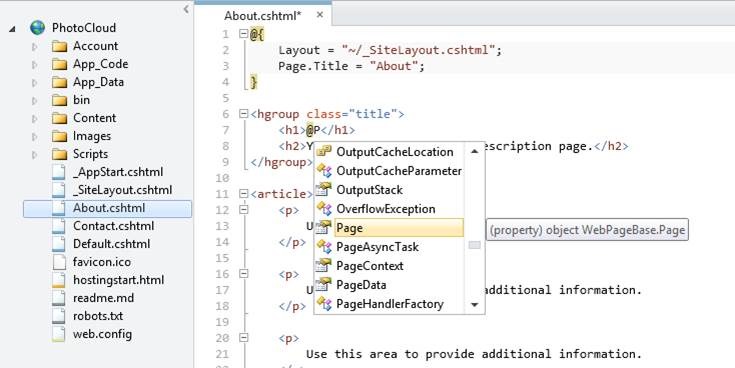Screen dimensions: 735x368
Task: Collapse the article code block on line 11
Action: [x=243, y=194]
